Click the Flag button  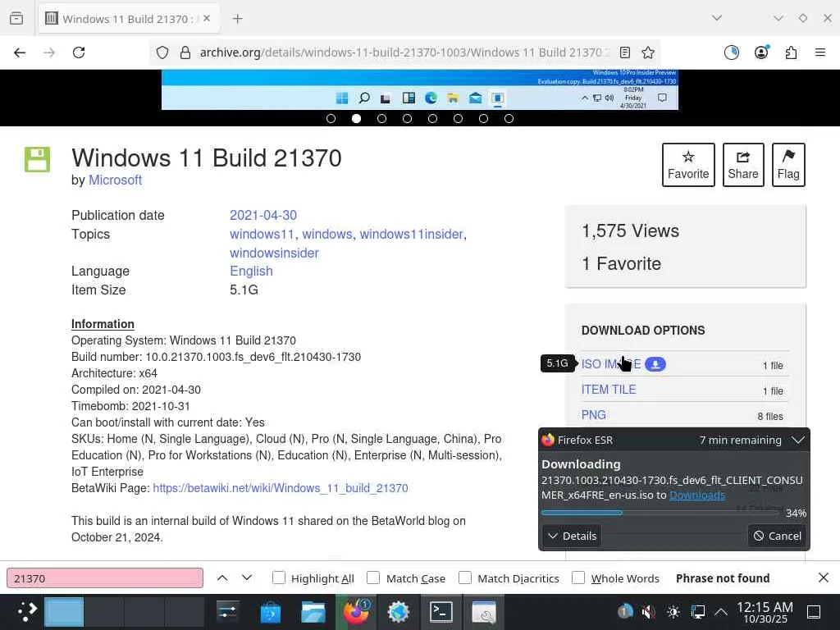pyautogui.click(x=788, y=165)
